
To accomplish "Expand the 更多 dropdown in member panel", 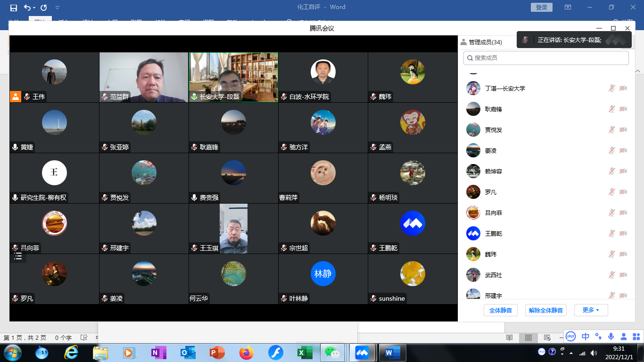I will tap(591, 310).
